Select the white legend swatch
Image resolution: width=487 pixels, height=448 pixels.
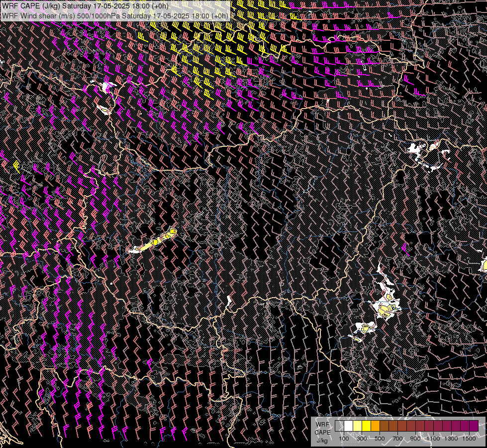349,426
